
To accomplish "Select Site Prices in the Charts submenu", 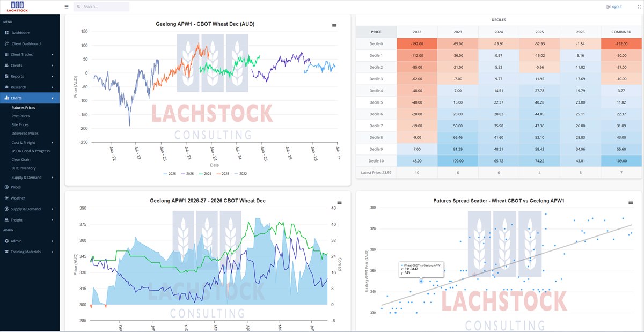I will pos(20,124).
